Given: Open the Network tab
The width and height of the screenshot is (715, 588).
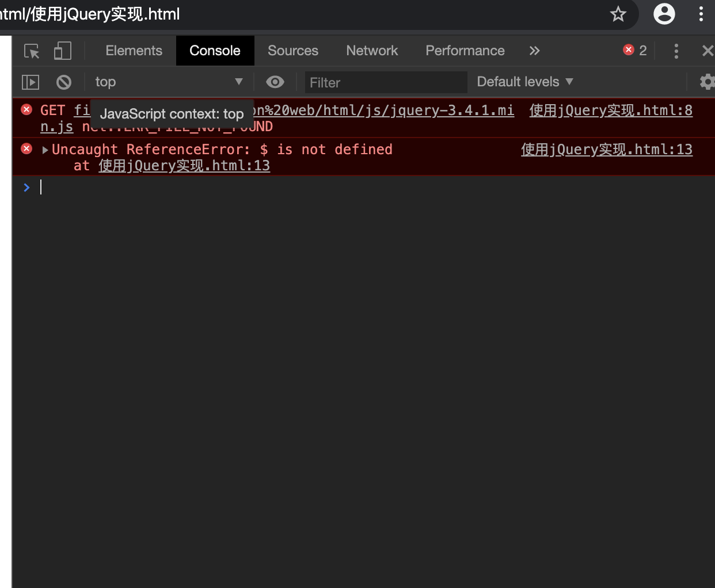Looking at the screenshot, I should tap(372, 51).
